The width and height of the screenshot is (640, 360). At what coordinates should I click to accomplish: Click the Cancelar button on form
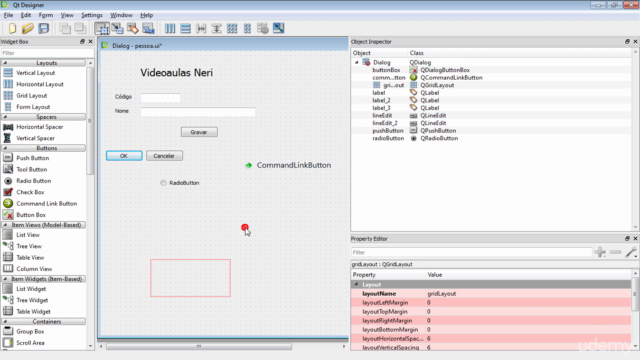coord(164,156)
